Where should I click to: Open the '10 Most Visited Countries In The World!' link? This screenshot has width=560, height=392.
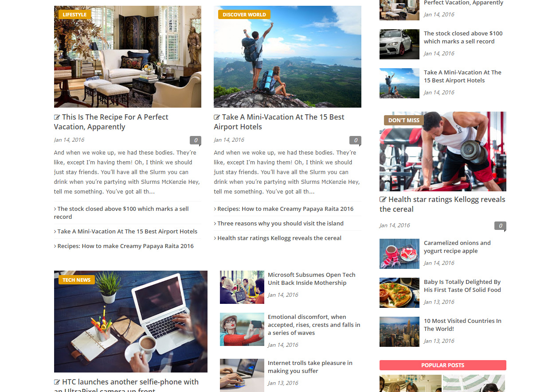462,325
